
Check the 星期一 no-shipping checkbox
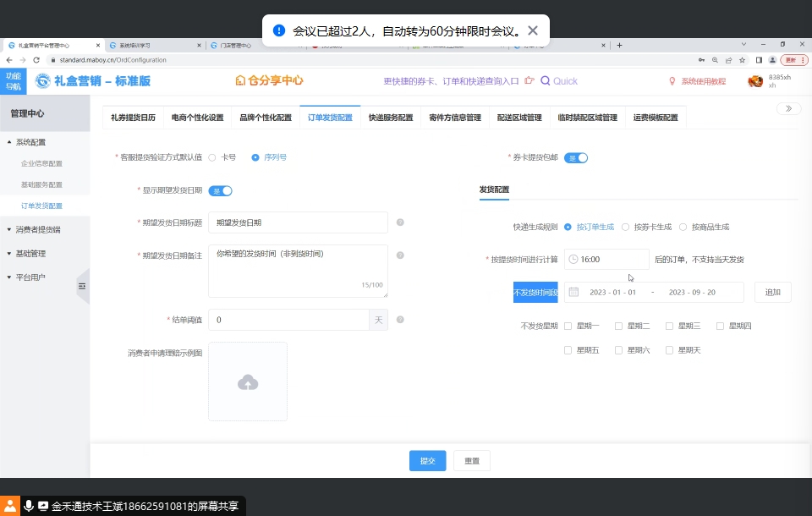tap(568, 326)
